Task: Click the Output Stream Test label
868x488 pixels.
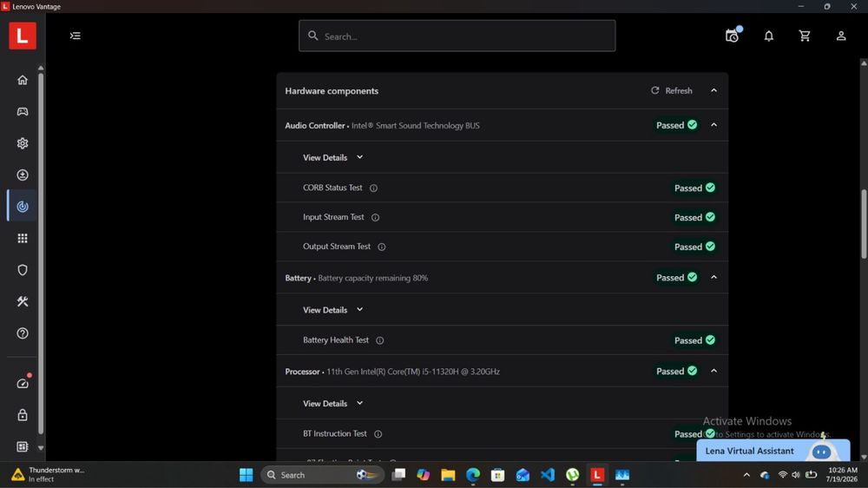Action: [x=337, y=247]
